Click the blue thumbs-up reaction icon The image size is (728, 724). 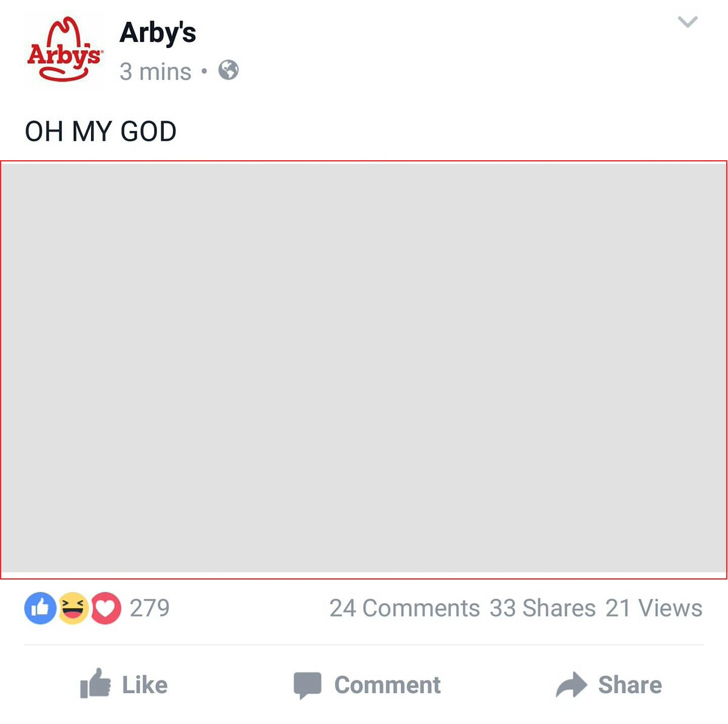[40, 608]
